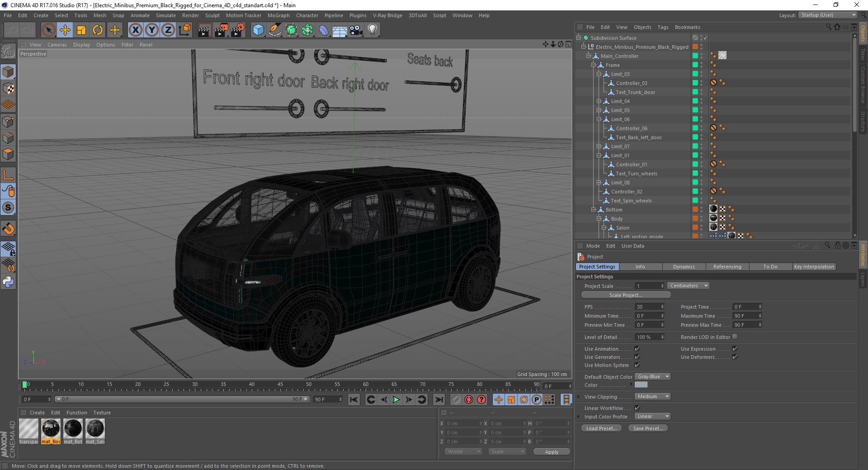Play the animation forward
The height and width of the screenshot is (470, 868).
396,399
